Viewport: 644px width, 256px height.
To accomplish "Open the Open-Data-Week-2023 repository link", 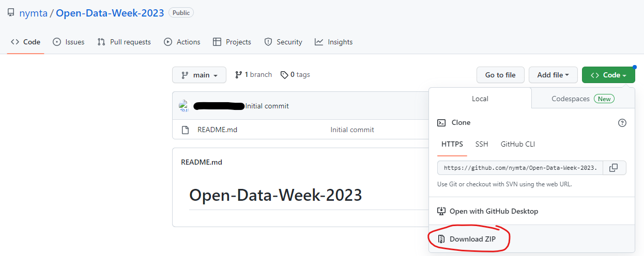I will [110, 13].
